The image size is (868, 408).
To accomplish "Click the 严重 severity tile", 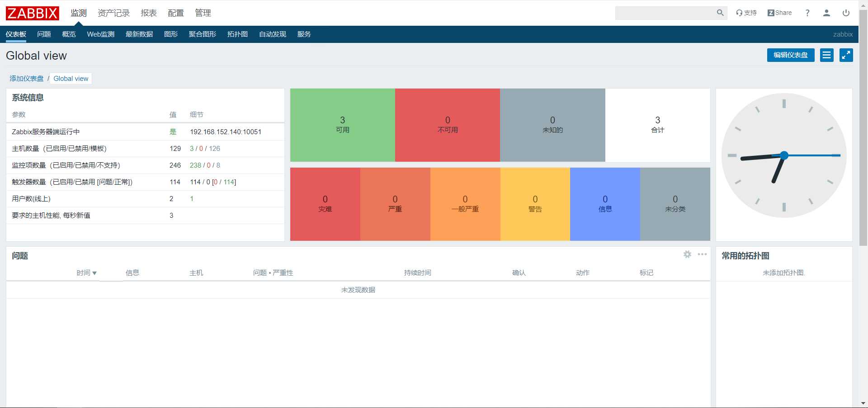I will point(395,204).
